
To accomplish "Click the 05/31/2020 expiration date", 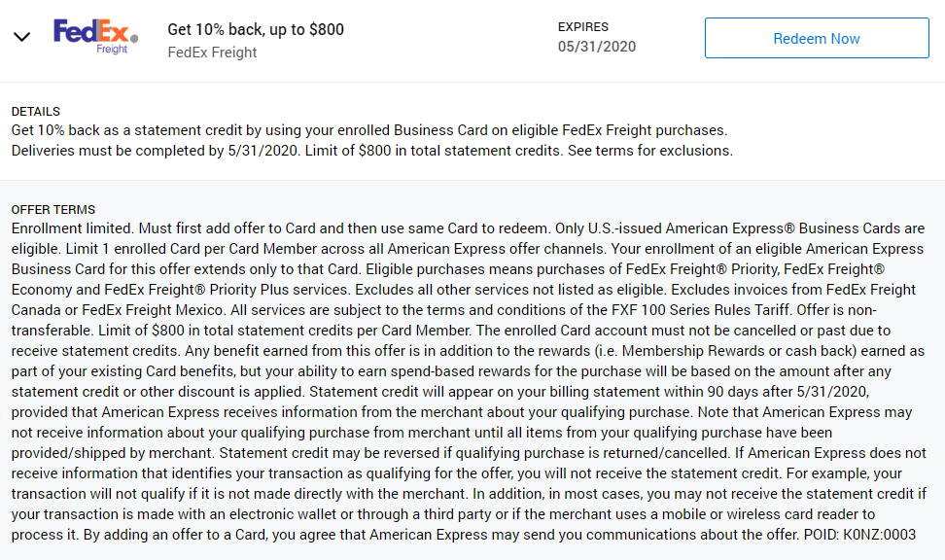I will tap(597, 47).
